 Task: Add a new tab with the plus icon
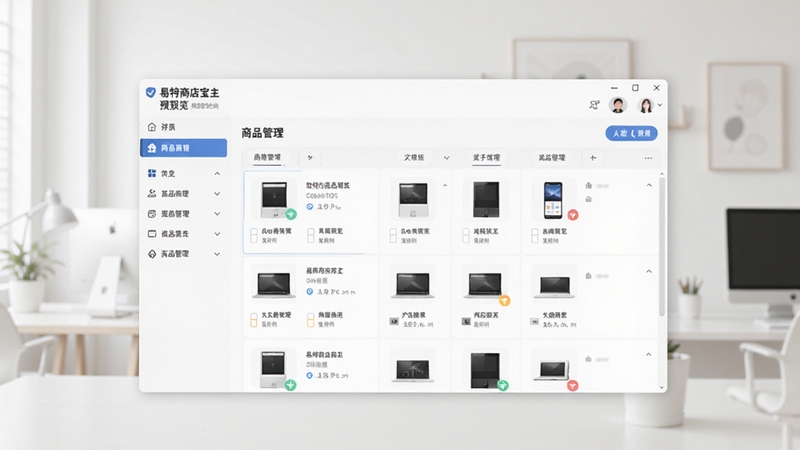(593, 158)
